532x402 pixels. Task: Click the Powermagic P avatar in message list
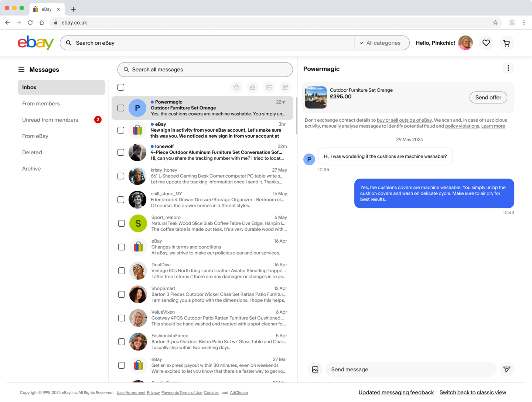click(137, 108)
